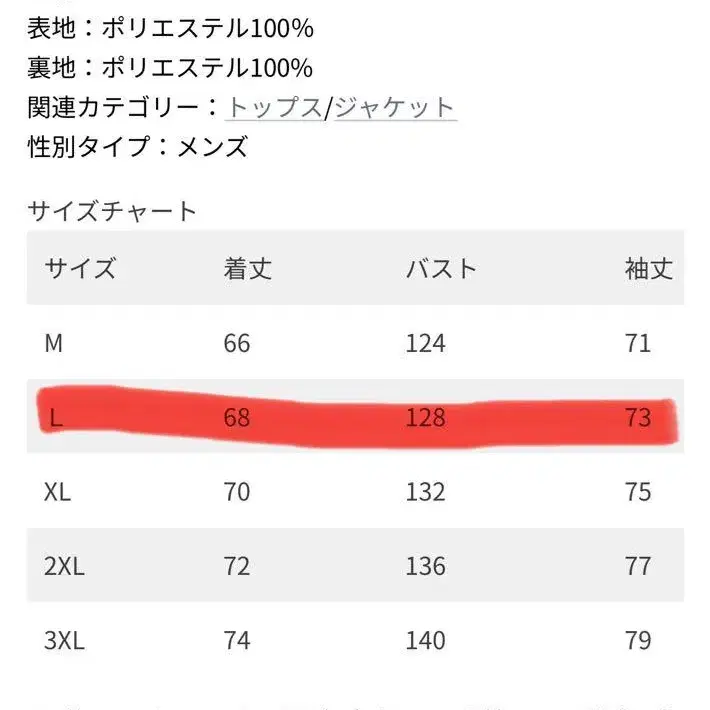Screen dimensions: 710x710
Task: Select the M size row label
Action: [54, 343]
